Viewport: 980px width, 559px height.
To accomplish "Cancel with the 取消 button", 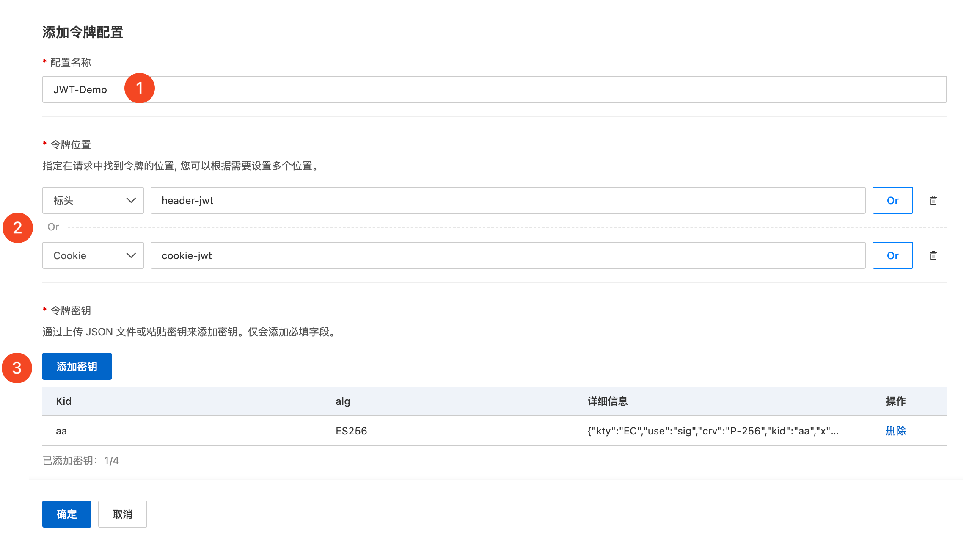I will [123, 514].
